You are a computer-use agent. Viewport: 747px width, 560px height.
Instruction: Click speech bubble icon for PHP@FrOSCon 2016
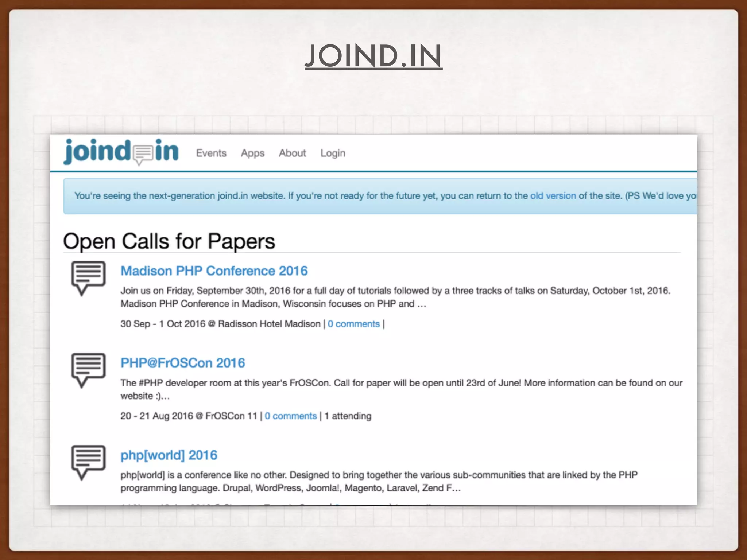(x=88, y=370)
